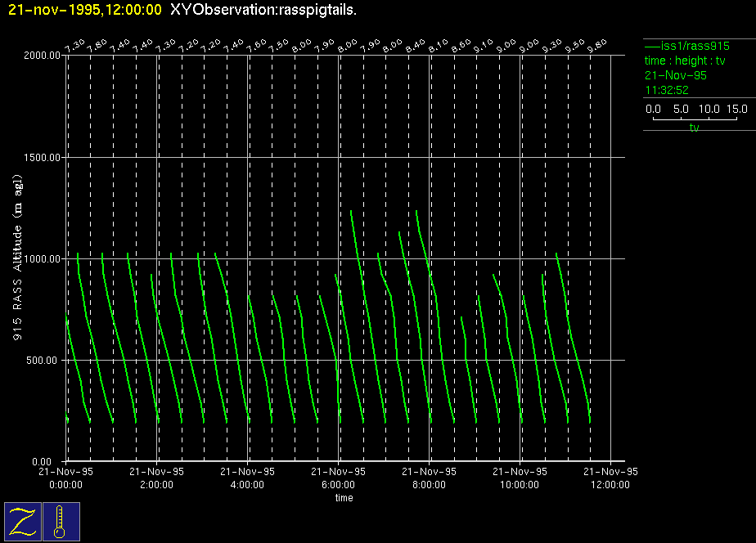Click the 'time : height : tv' field label
Image resolution: width=756 pixels, height=543 pixels.
pos(685,61)
